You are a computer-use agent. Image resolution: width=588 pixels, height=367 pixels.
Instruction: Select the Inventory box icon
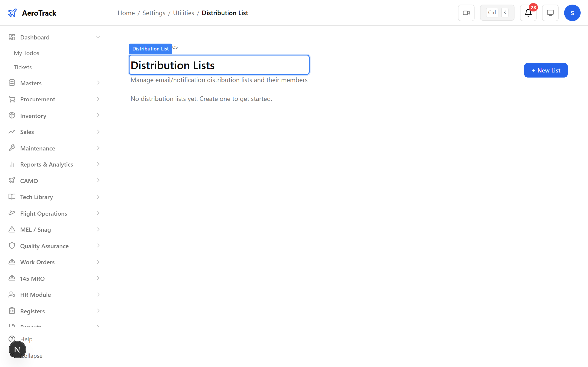12,116
